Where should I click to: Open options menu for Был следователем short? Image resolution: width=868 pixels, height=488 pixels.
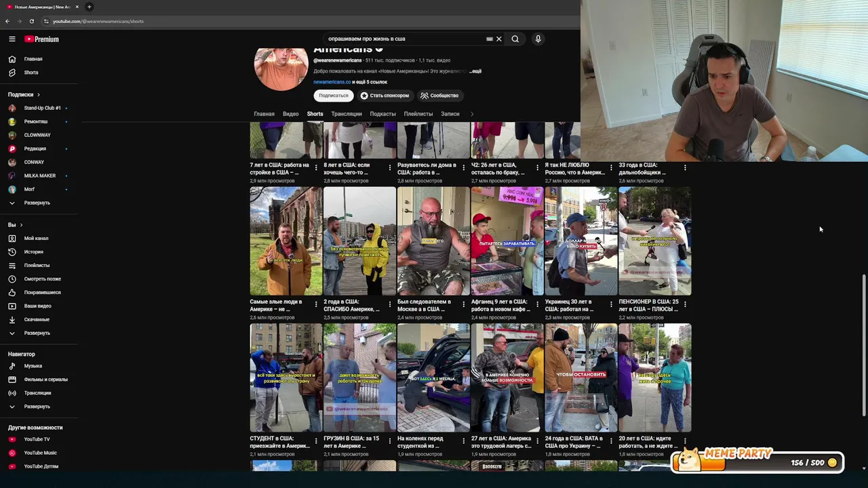[x=464, y=304]
